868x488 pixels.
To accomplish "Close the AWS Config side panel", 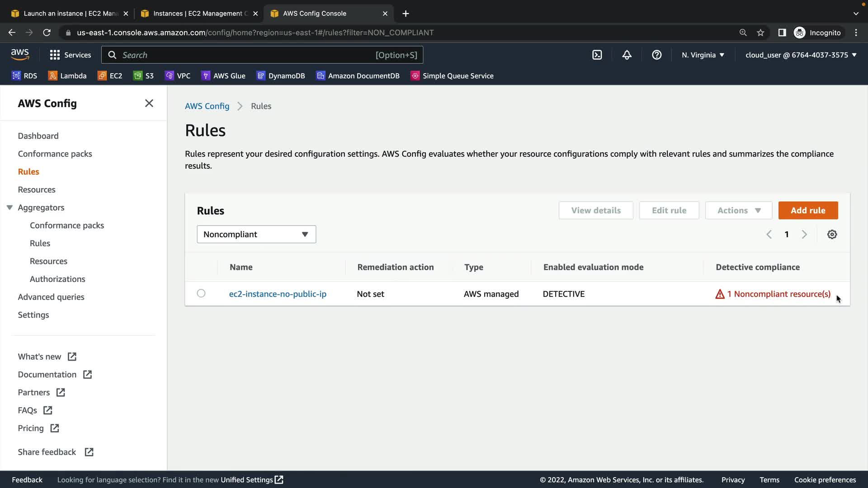I will 149,103.
